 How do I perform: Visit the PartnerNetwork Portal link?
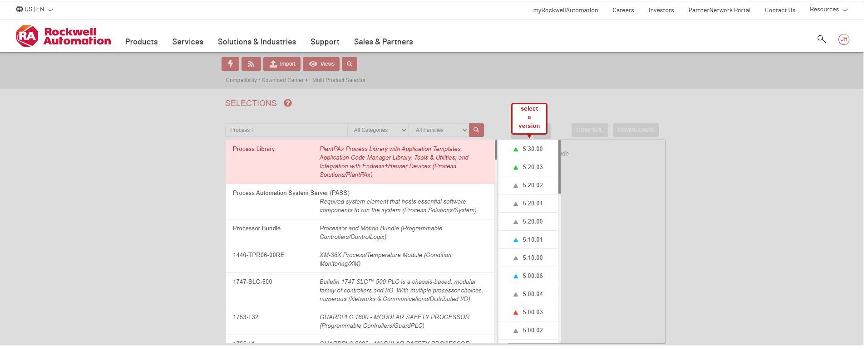point(719,10)
